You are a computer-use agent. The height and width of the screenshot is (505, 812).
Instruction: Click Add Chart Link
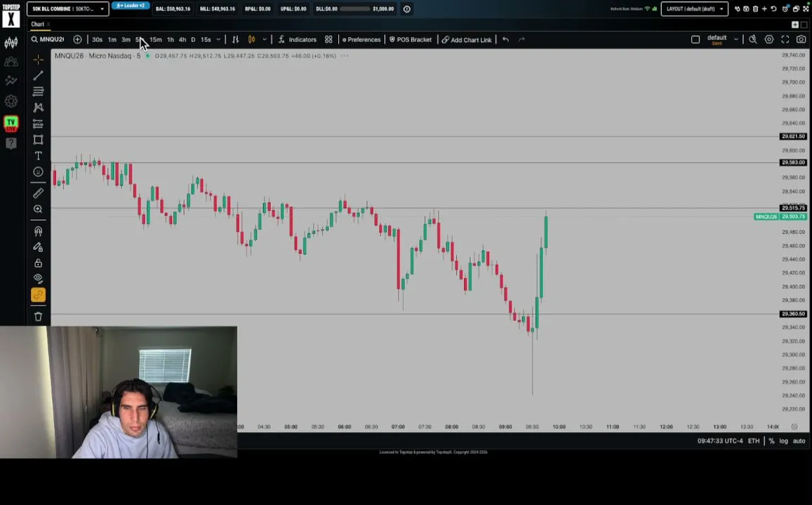[467, 40]
